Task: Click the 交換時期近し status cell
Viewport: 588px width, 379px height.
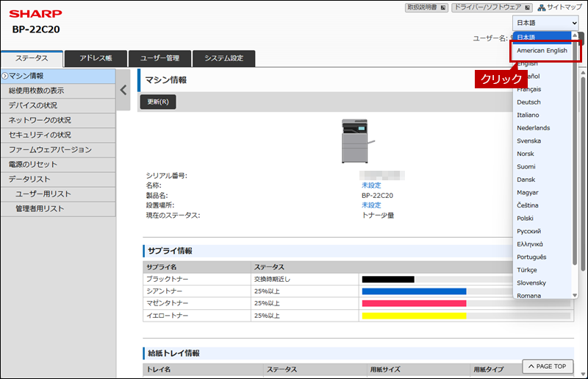Action: 304,279
